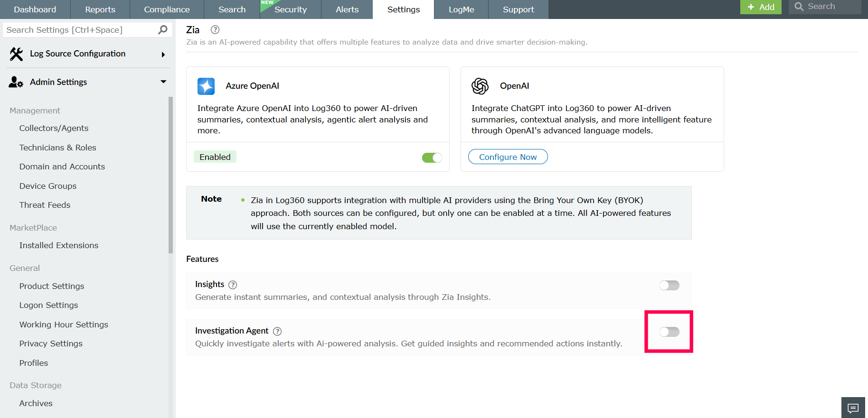Click the Zia page title

pyautogui.click(x=193, y=30)
